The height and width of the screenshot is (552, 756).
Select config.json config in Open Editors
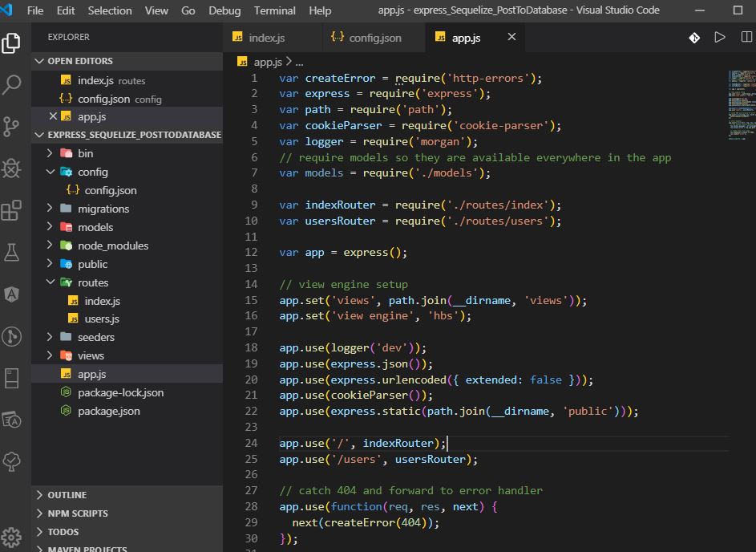[127, 99]
